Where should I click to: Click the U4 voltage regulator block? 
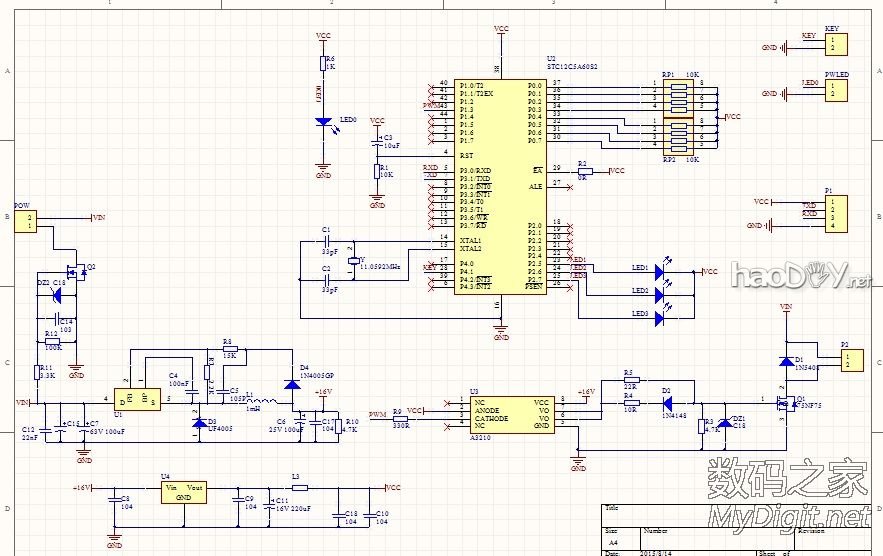click(184, 491)
